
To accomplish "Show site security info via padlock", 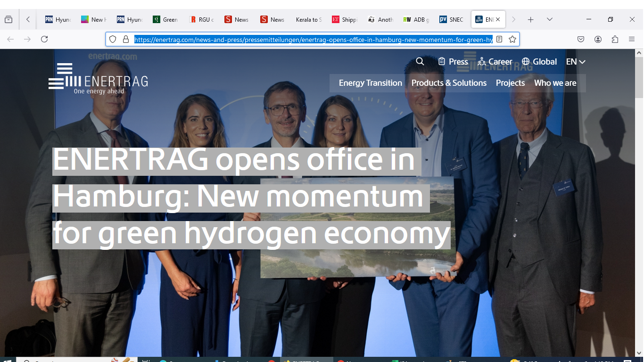I will point(126,39).
